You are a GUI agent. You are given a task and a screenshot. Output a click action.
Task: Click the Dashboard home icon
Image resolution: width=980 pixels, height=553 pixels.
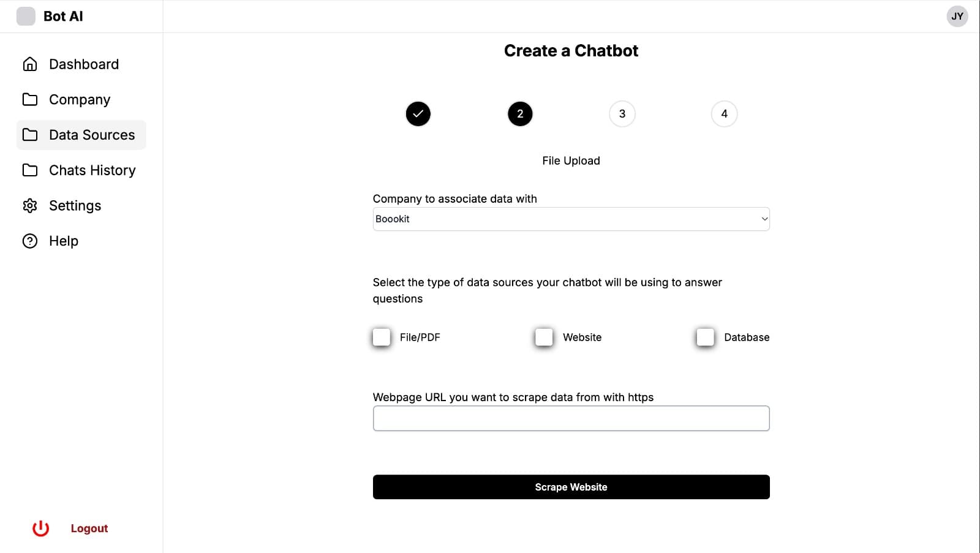coord(30,64)
